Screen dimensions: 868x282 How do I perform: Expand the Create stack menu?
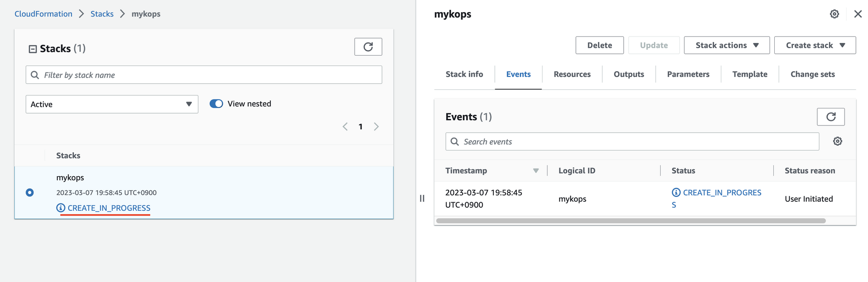[815, 45]
